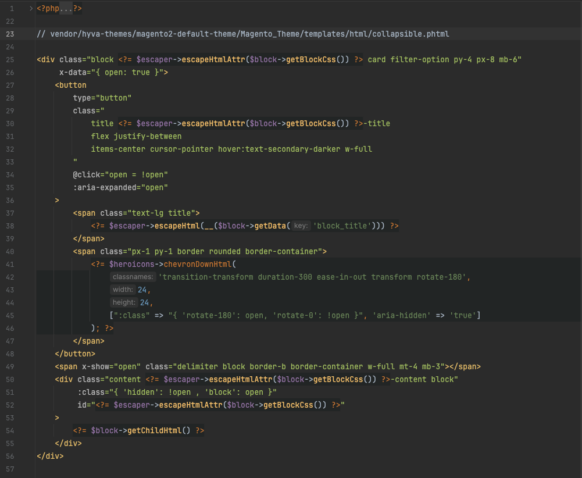Click the '-title' suffix on line 30
The width and height of the screenshot is (582, 478).
377,124
